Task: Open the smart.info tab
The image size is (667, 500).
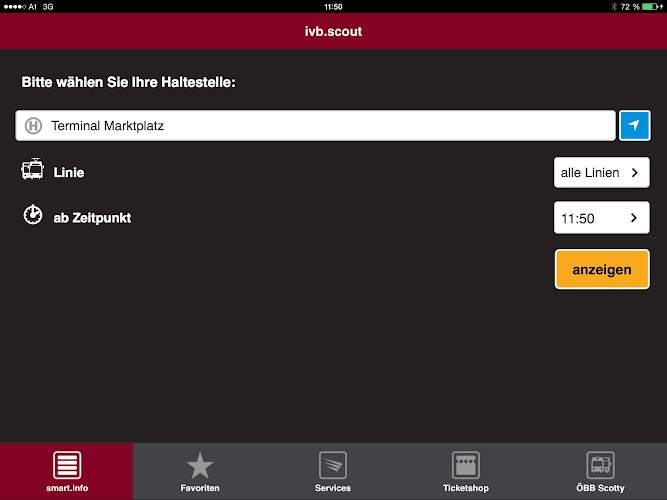Action: tap(67, 471)
